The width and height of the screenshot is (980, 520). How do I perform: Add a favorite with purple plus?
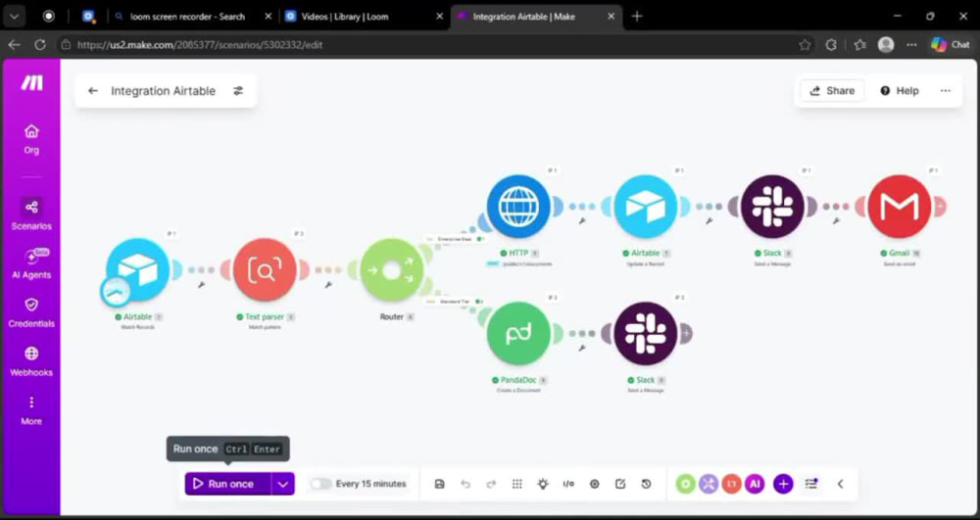(783, 484)
